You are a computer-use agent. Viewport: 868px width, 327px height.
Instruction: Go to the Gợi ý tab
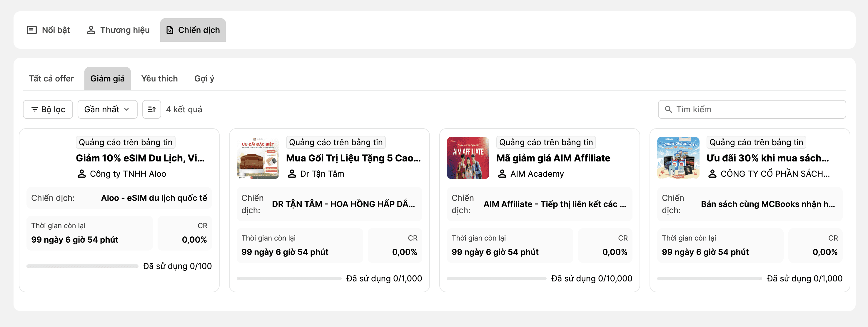204,79
